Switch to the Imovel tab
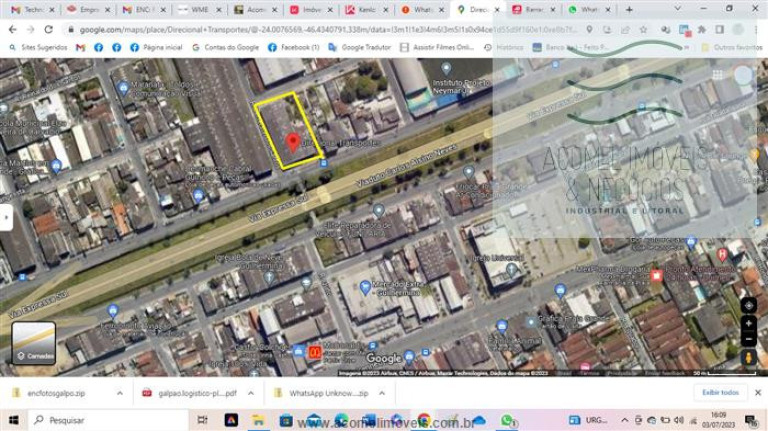Viewport: 768px width, 431px height. (x=312, y=9)
